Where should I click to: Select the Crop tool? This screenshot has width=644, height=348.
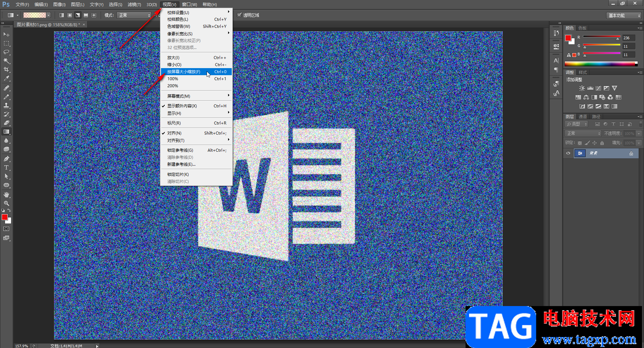pyautogui.click(x=6, y=69)
